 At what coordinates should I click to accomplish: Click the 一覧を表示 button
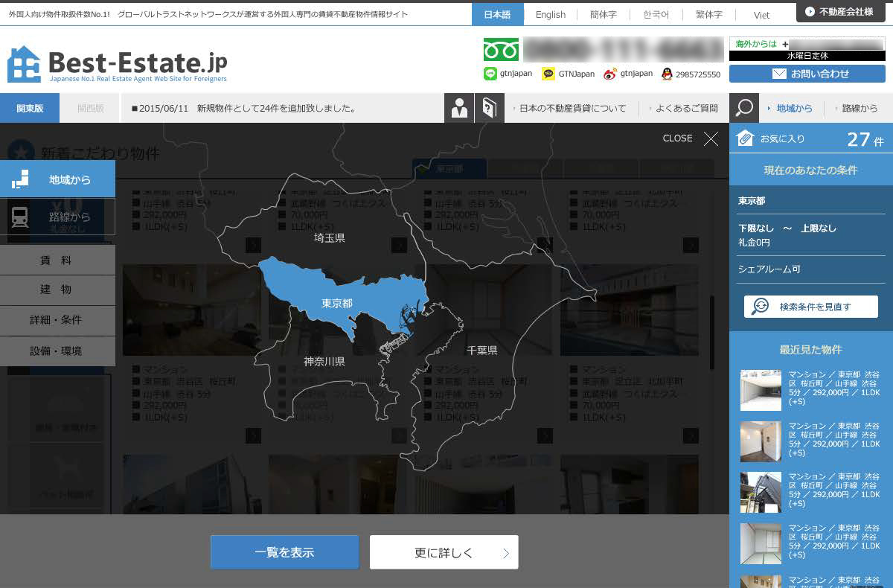coord(284,552)
